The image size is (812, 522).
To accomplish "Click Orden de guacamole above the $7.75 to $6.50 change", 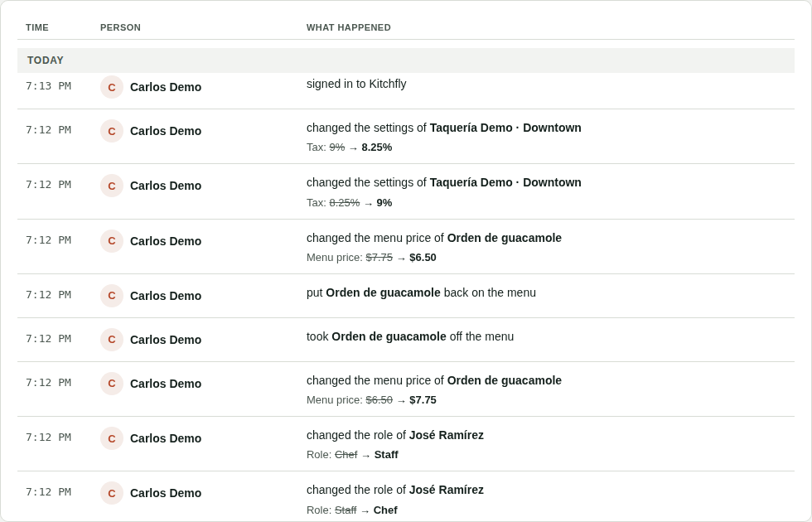I will [x=505, y=239].
